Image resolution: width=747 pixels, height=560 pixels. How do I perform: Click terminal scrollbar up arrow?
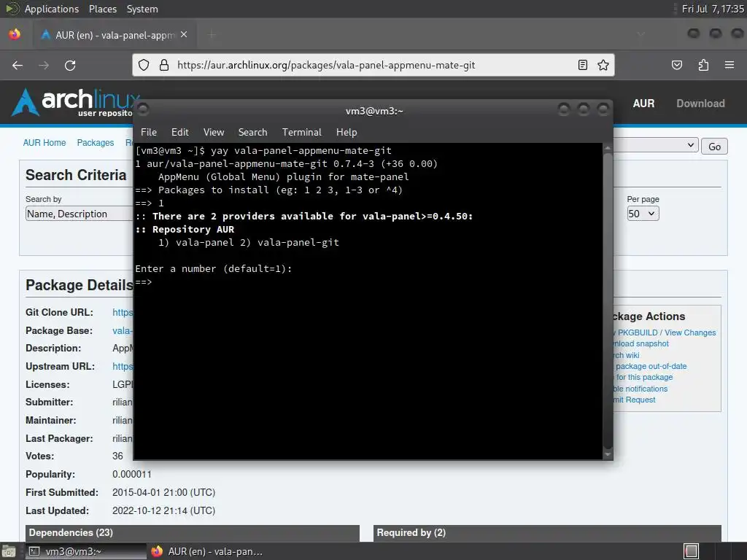pyautogui.click(x=608, y=148)
